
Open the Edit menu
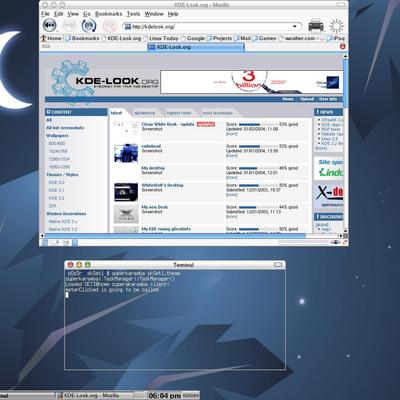click(59, 14)
